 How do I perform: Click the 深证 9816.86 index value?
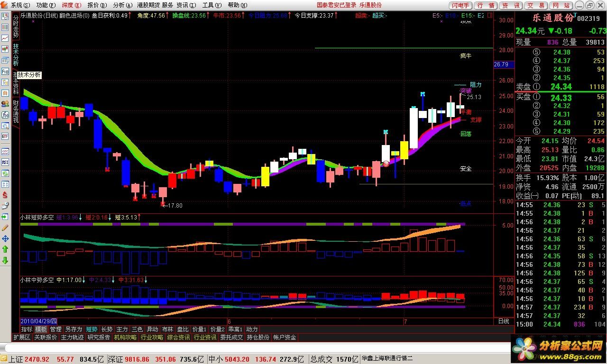point(138,359)
